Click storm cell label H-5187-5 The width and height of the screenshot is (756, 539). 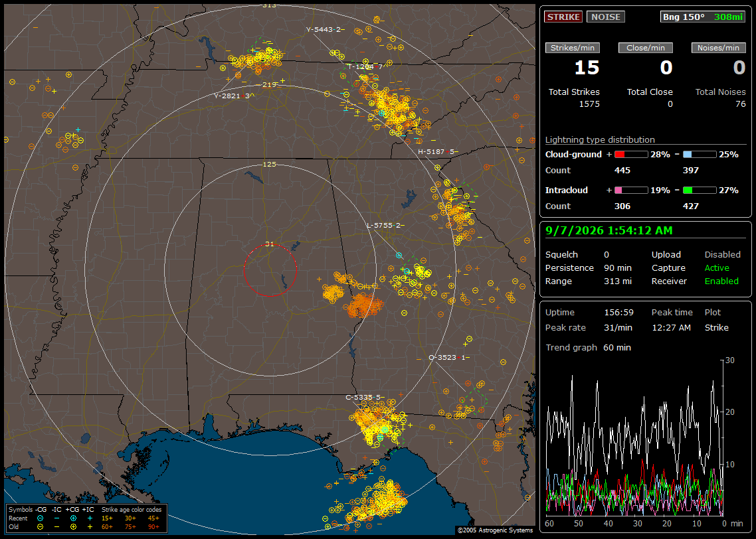[436, 152]
